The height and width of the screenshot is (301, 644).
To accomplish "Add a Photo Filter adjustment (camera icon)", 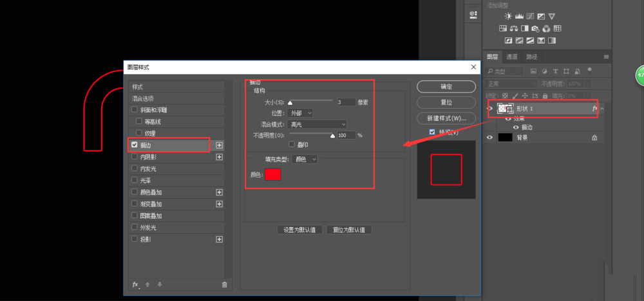I will click(535, 29).
